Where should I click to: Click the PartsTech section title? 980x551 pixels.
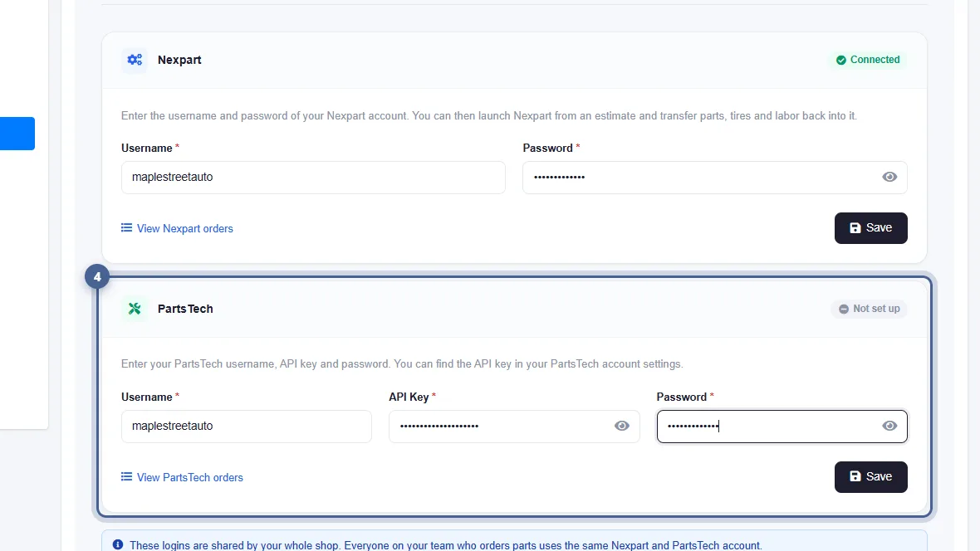tap(185, 309)
